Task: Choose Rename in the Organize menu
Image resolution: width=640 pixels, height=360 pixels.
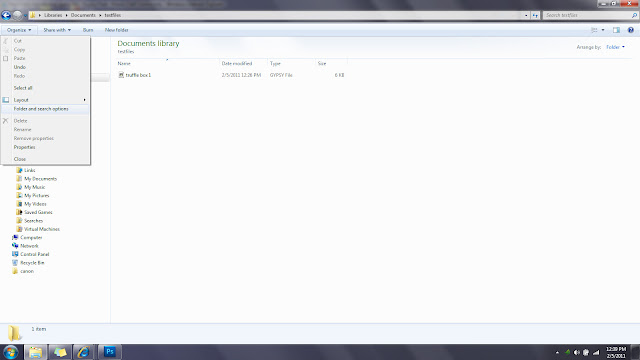Action: [46, 129]
